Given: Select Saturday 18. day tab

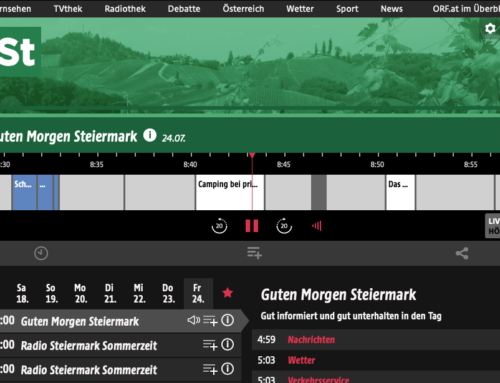Looking at the screenshot, I should click(22, 293).
